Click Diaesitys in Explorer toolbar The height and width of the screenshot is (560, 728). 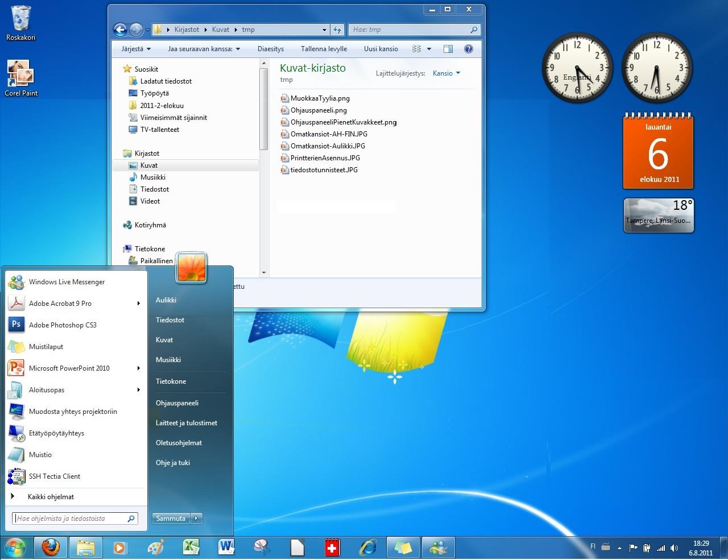pos(271,49)
